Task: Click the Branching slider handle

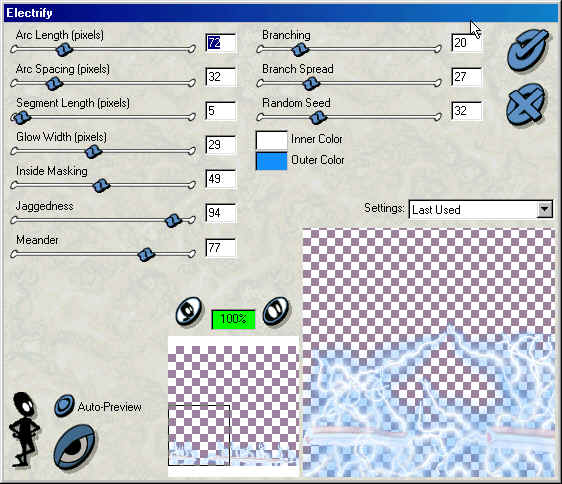Action: click(300, 49)
